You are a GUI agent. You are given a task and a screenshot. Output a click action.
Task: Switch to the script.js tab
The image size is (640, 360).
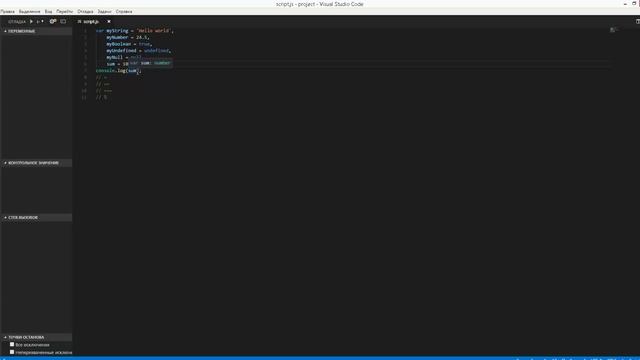pos(91,22)
